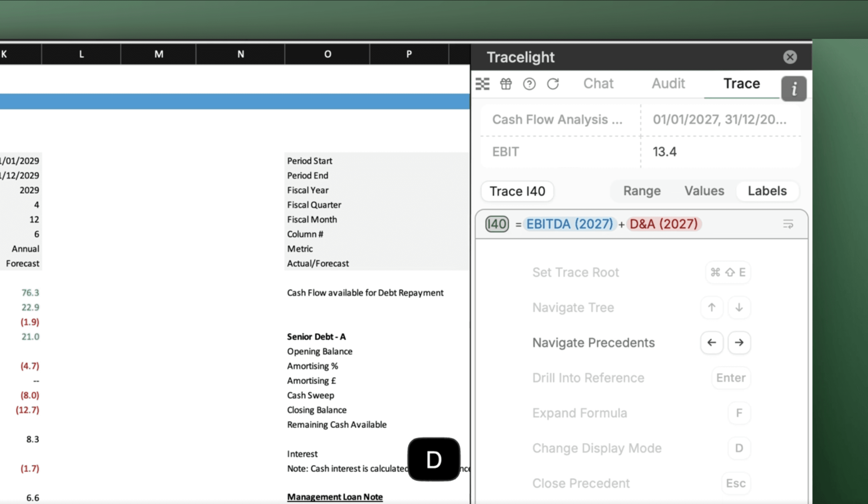Open the Audit tab

tap(668, 83)
